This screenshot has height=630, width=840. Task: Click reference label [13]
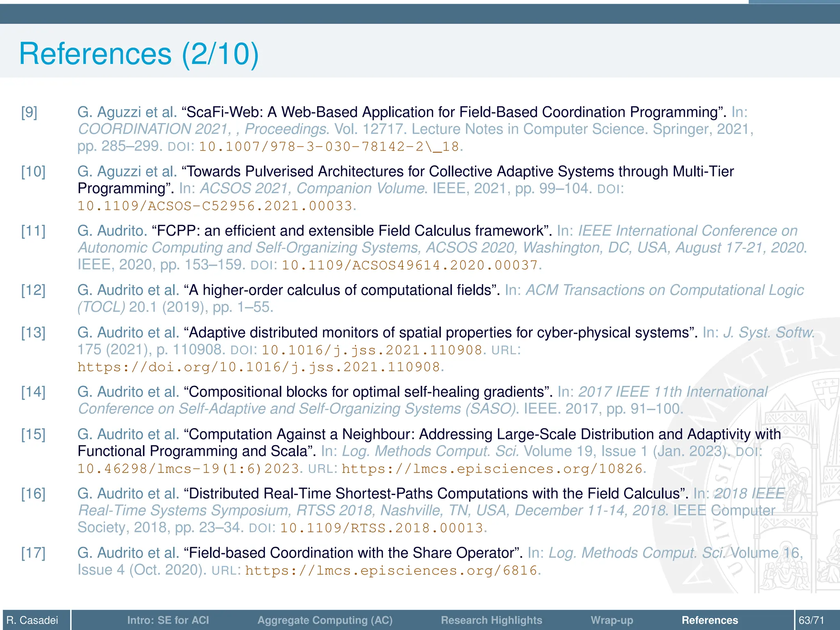33,332
